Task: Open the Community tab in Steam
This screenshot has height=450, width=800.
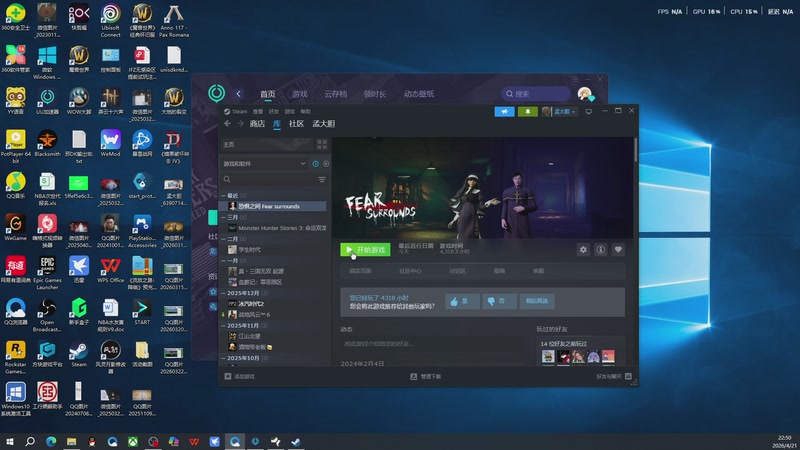Action: (x=296, y=123)
